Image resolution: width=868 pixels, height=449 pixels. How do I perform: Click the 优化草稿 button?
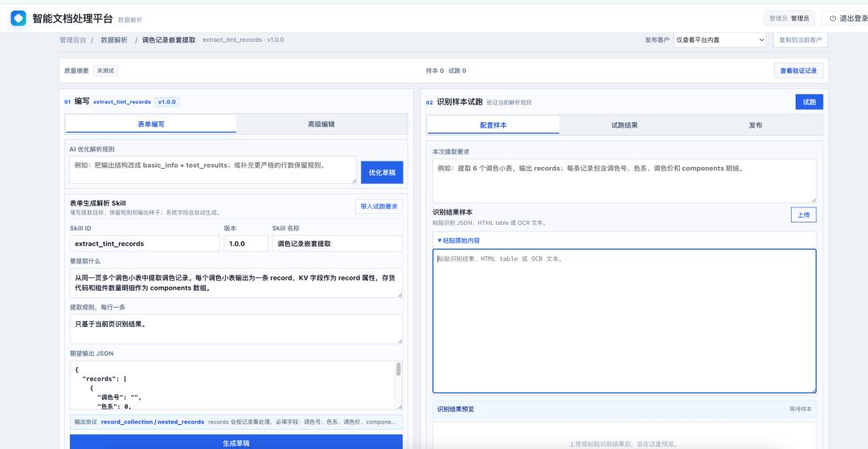pyautogui.click(x=382, y=173)
